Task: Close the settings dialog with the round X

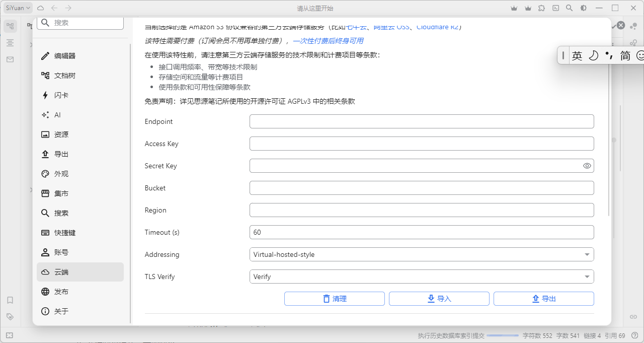Action: [621, 25]
